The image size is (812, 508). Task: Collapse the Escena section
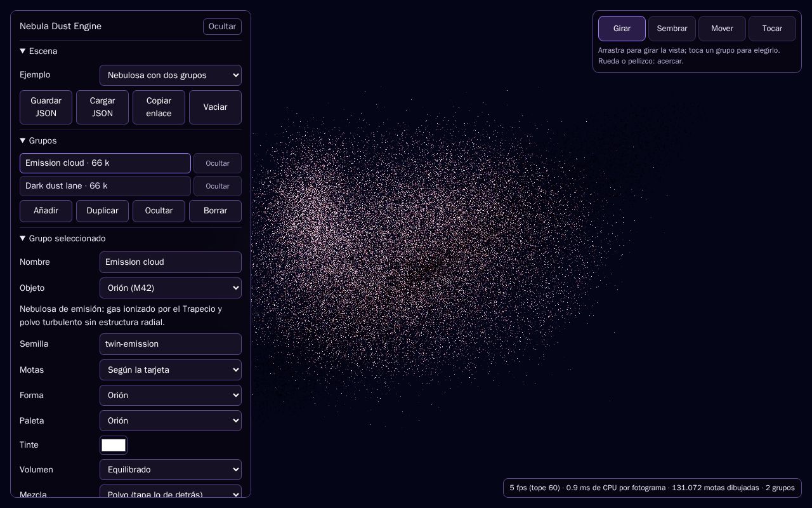[x=39, y=51]
